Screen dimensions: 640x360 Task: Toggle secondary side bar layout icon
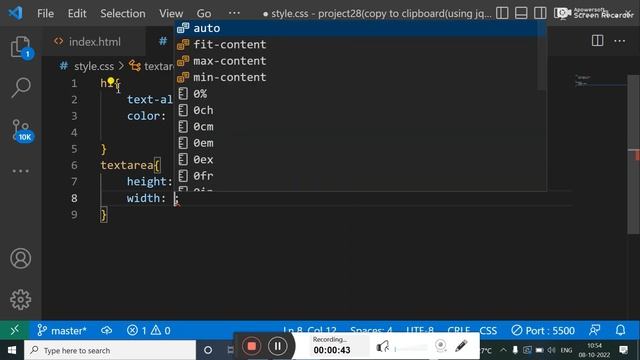coord(540,13)
